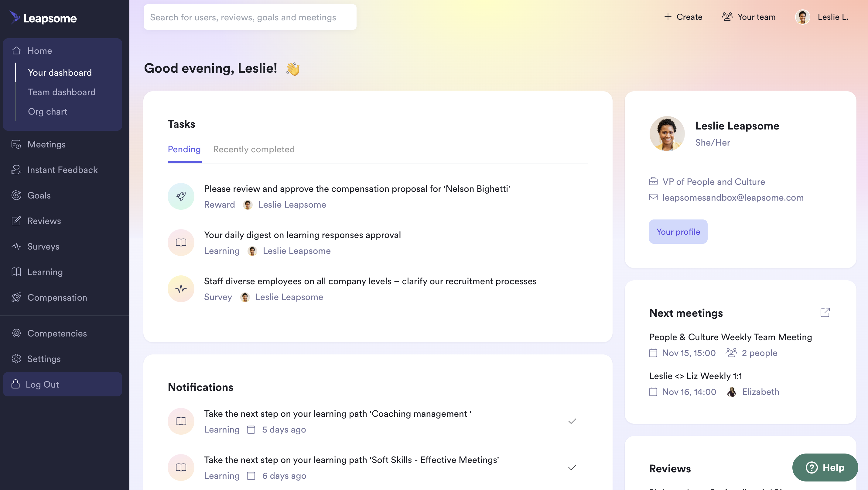Click the Leapsome logo
The height and width of the screenshot is (490, 868).
click(43, 18)
